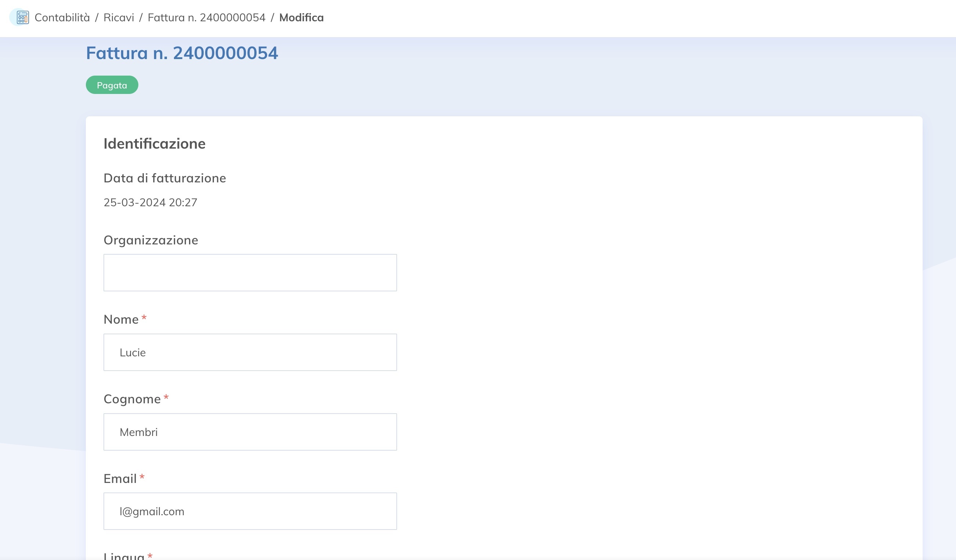Viewport: 956px width, 560px height.
Task: Select the billing date 25-03-2024 20:27 text
Action: coord(150,202)
